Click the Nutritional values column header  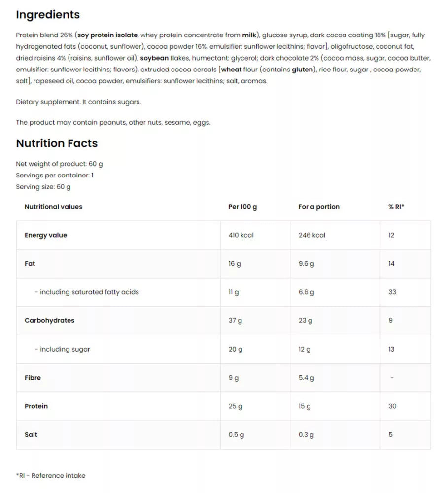53,207
